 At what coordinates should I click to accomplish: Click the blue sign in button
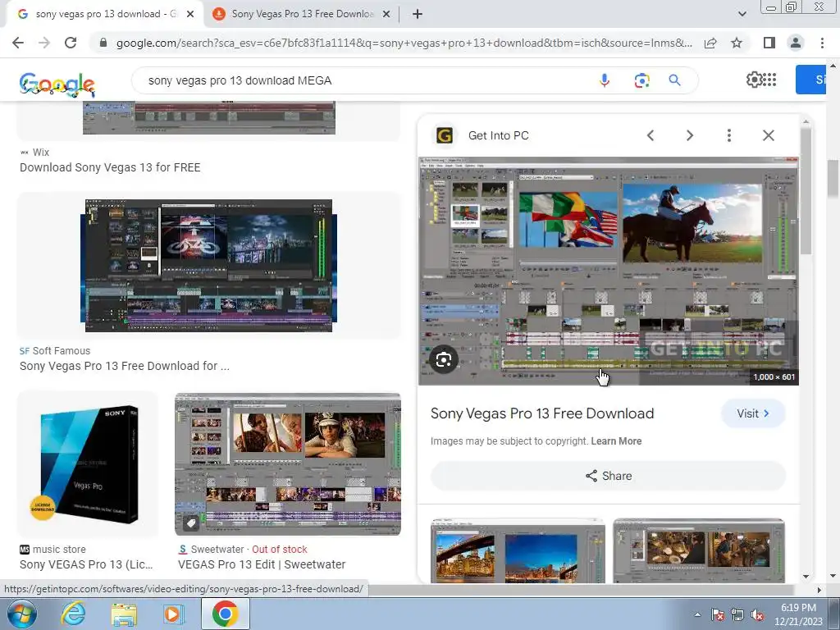point(810,80)
